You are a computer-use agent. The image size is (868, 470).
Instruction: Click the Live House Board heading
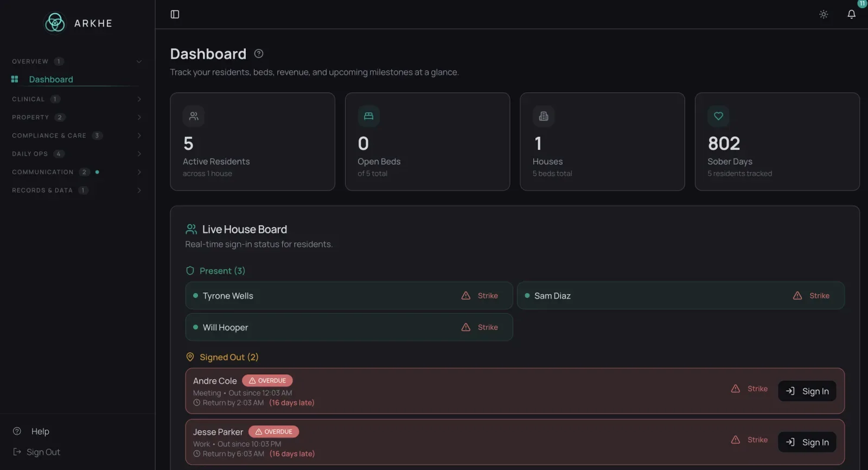245,229
